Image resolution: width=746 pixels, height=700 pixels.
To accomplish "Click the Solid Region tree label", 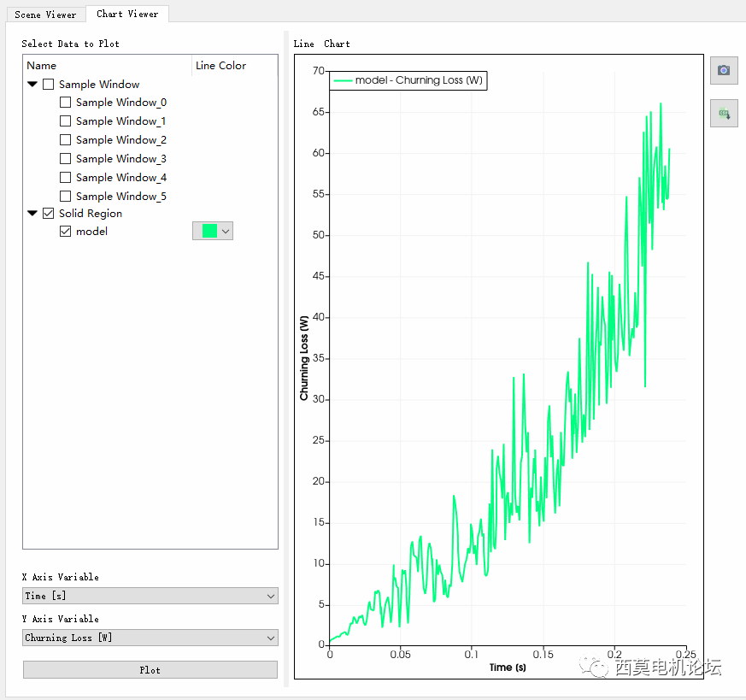I will (x=91, y=213).
